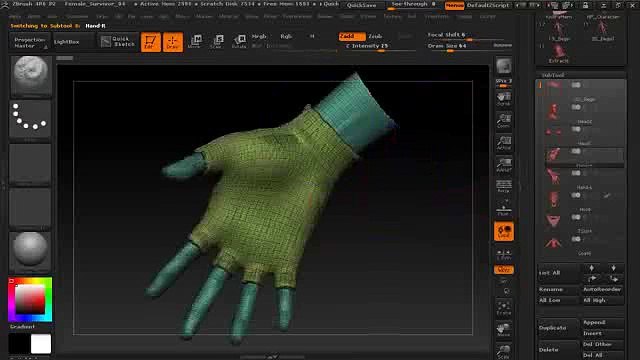The height and width of the screenshot is (360, 640).
Task: Select the Rotate transform tool
Action: (x=239, y=42)
